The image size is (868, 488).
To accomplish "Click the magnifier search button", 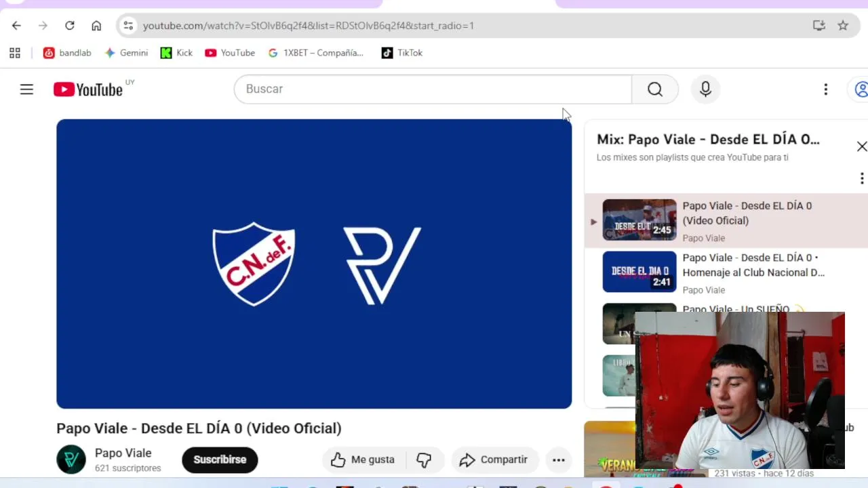I will [654, 89].
